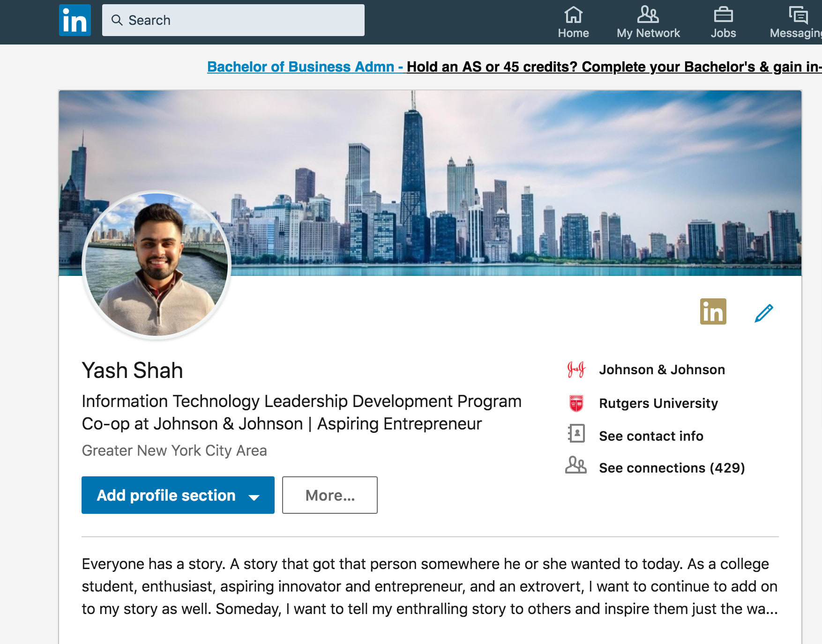Open the More... options menu
Screen dimensions: 822x644
tap(329, 495)
